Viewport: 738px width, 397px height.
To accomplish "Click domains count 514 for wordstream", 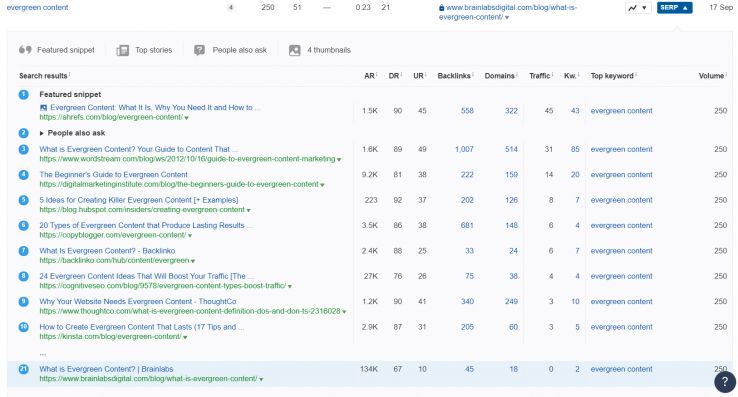I will click(511, 150).
